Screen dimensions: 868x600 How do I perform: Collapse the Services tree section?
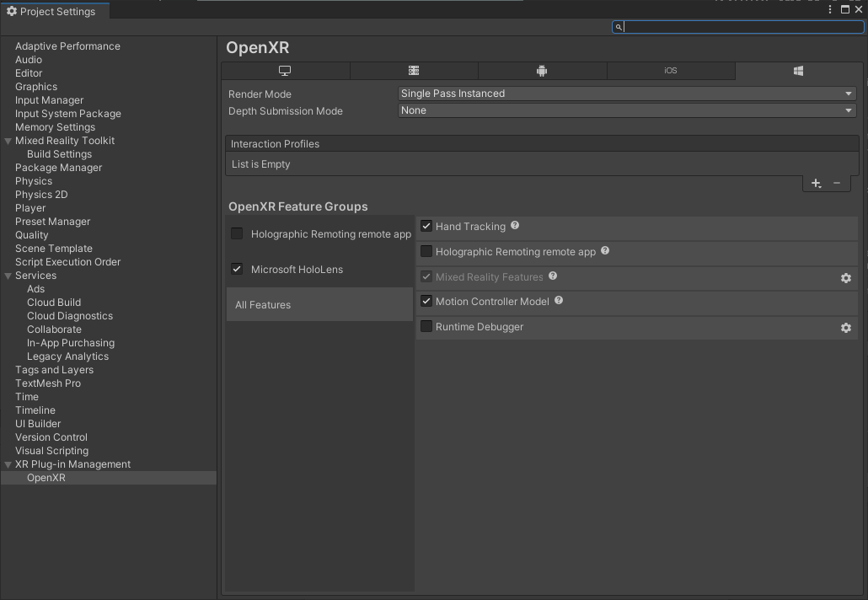coord(8,276)
